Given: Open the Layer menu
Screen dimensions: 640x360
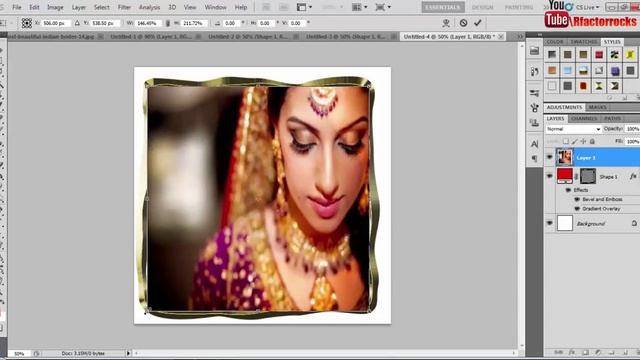Looking at the screenshot, I should [x=79, y=7].
